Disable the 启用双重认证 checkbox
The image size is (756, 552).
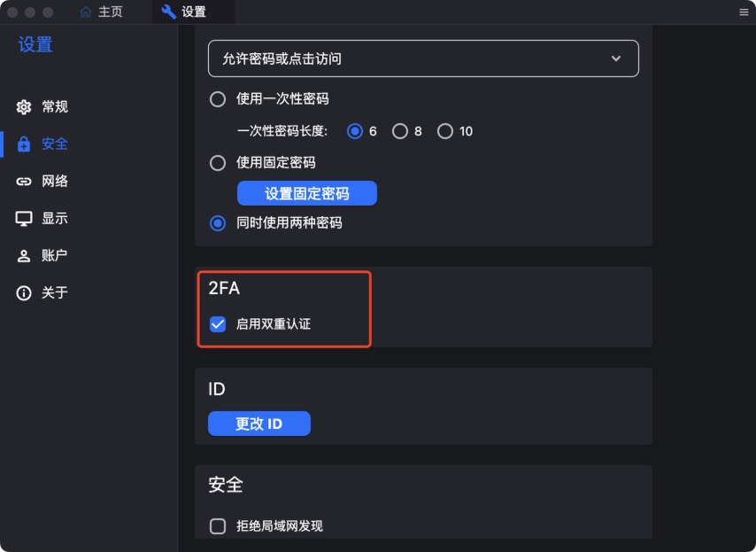(218, 324)
